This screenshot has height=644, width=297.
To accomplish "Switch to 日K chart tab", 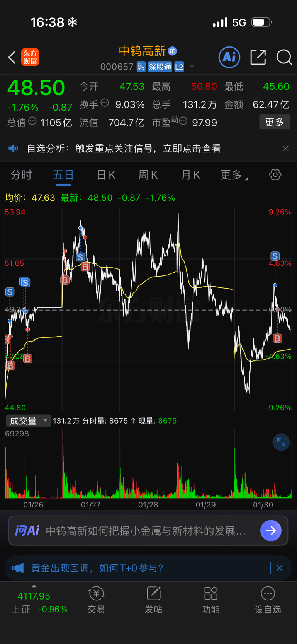I will coord(106,175).
